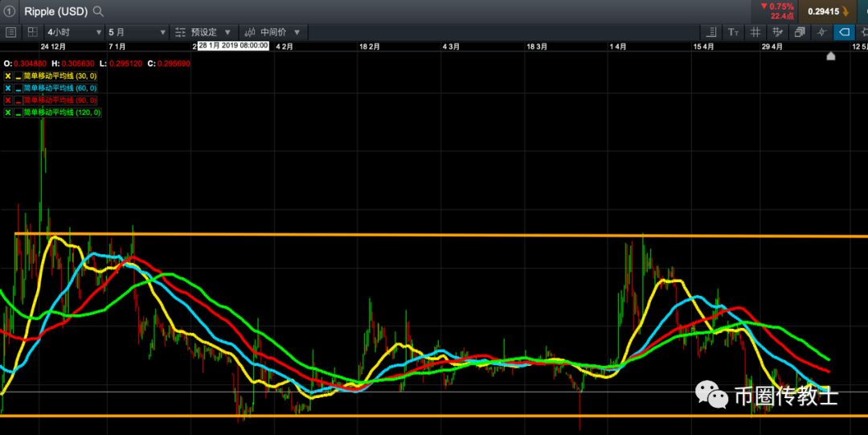Open the 预设定 presets dropdown
The width and height of the screenshot is (868, 435).
pos(203,32)
